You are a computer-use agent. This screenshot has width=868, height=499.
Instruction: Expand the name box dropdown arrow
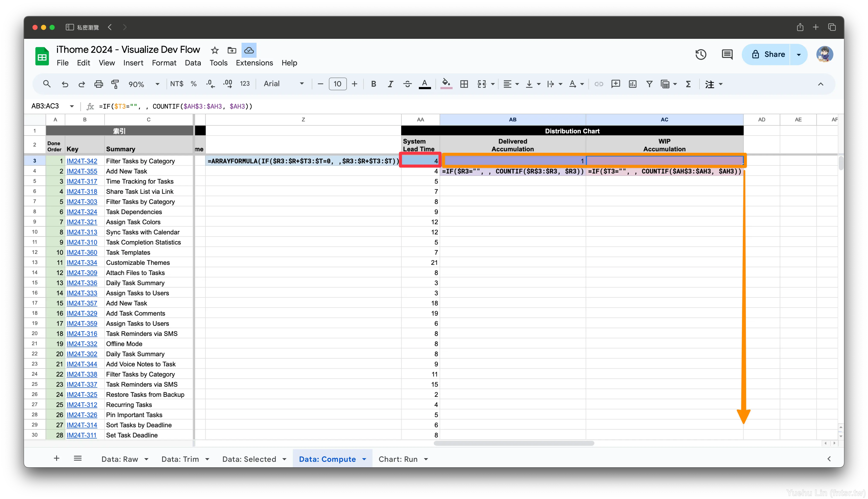72,106
